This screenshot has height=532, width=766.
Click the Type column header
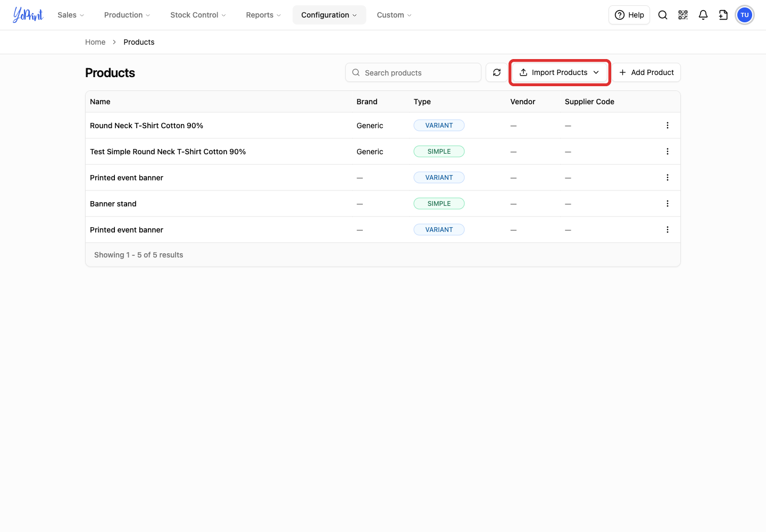tap(422, 102)
